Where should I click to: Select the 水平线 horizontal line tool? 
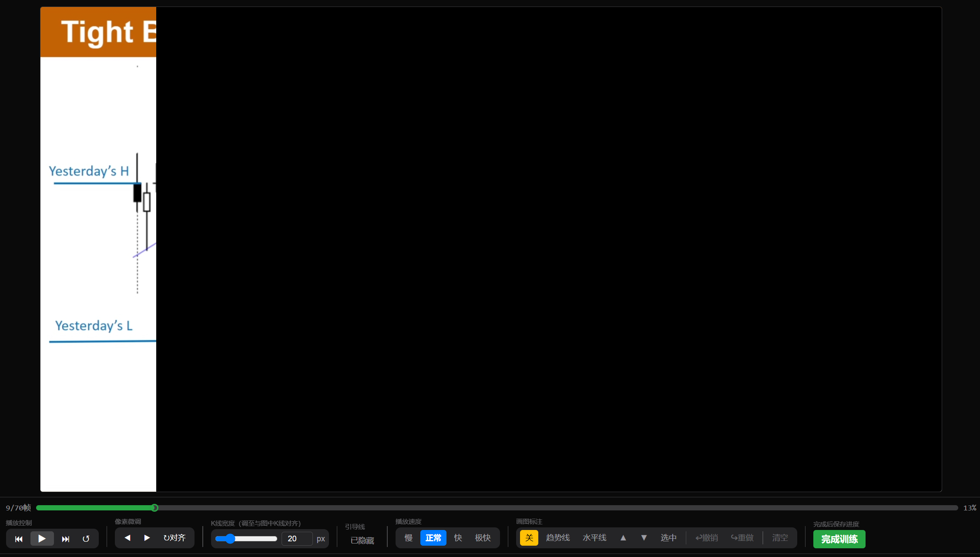(594, 538)
